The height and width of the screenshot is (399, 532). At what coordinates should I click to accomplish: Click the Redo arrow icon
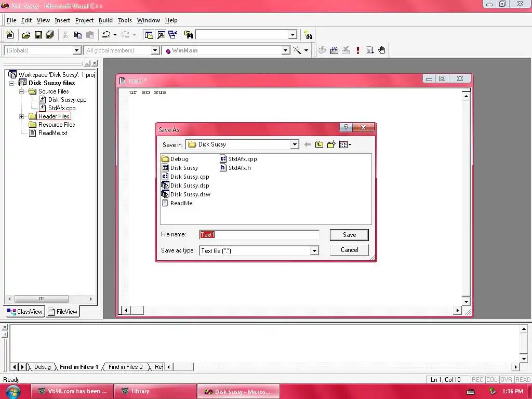[125, 35]
